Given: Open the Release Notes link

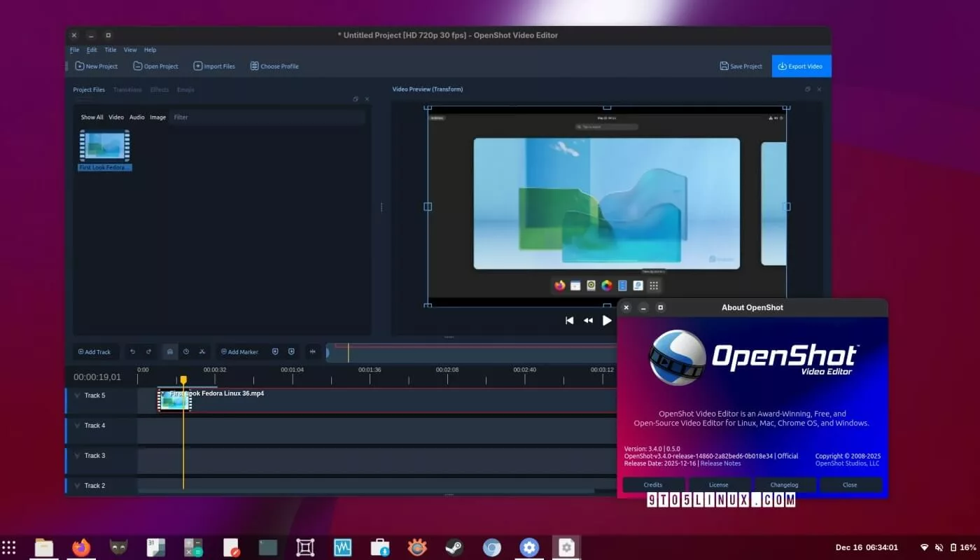Looking at the screenshot, I should click(720, 463).
